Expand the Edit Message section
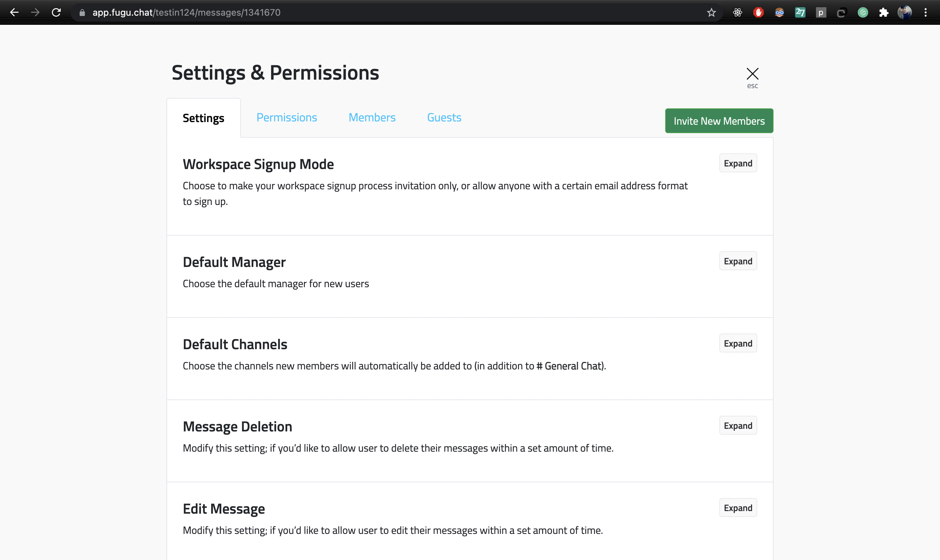The image size is (940, 560). tap(738, 507)
